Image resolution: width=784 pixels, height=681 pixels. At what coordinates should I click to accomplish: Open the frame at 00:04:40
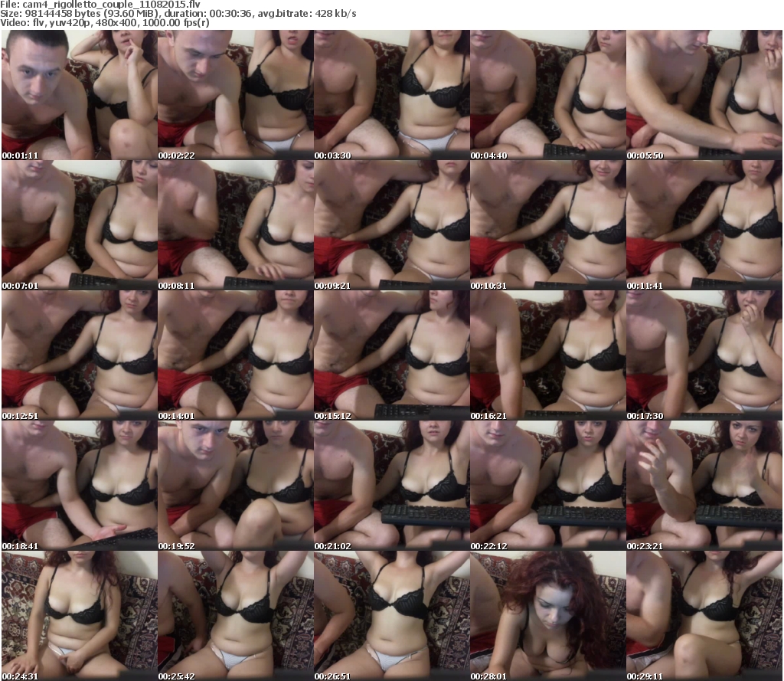tap(548, 95)
